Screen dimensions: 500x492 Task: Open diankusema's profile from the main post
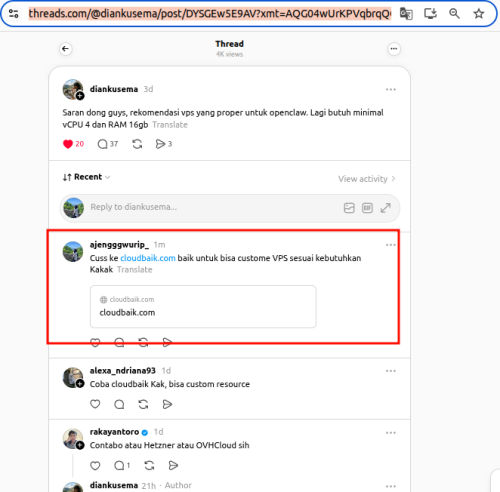114,89
